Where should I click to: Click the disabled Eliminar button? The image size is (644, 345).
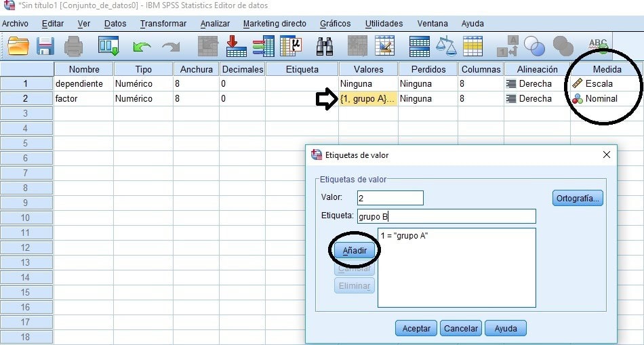[355, 285]
